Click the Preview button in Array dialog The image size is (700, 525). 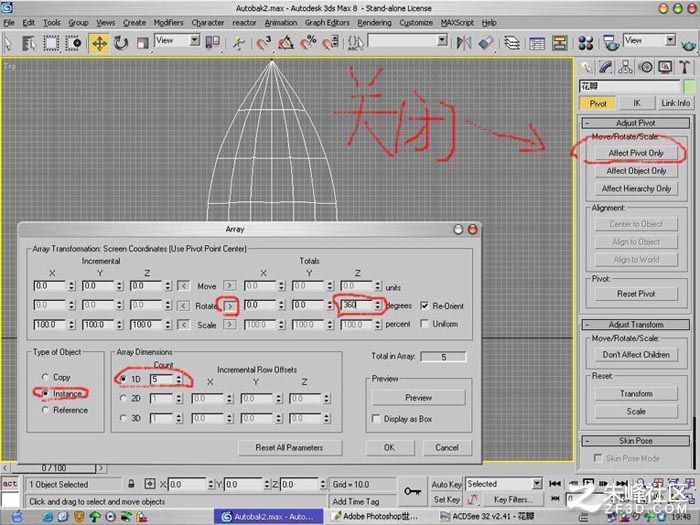418,397
